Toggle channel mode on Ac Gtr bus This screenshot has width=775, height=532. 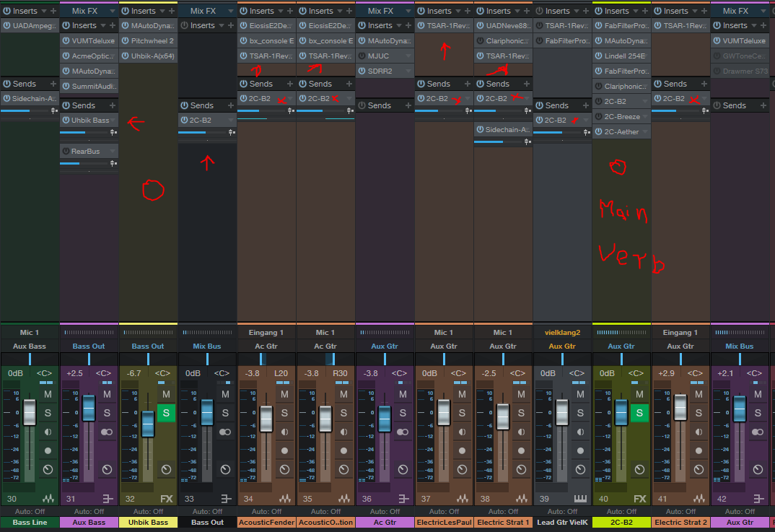click(x=403, y=432)
